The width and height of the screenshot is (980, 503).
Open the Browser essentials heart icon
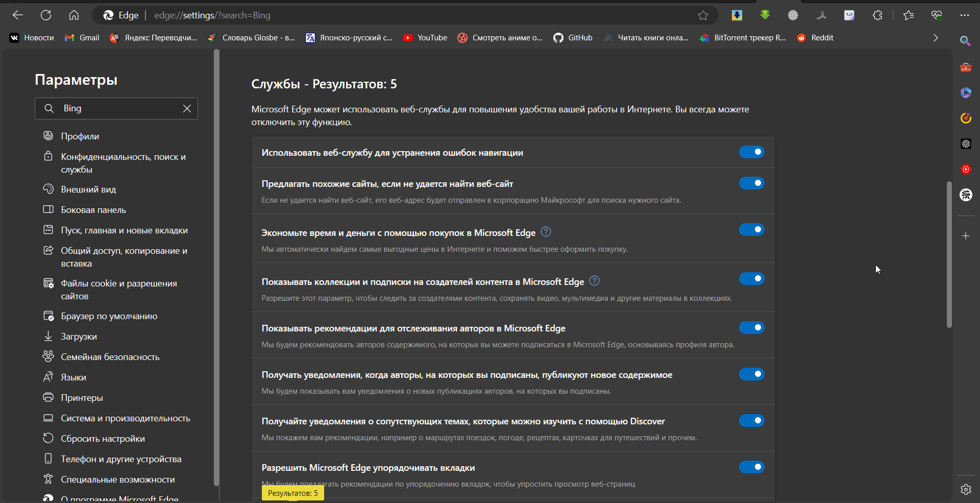(x=937, y=15)
